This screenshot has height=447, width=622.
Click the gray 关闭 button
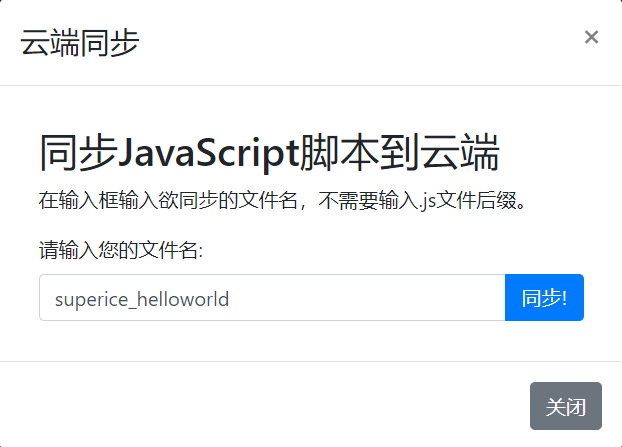coord(565,406)
